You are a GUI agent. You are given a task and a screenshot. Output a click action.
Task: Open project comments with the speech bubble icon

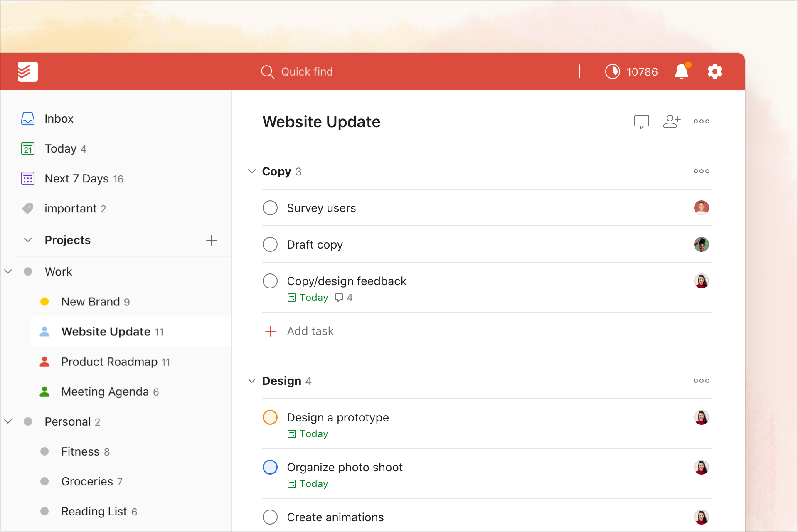[x=642, y=121]
